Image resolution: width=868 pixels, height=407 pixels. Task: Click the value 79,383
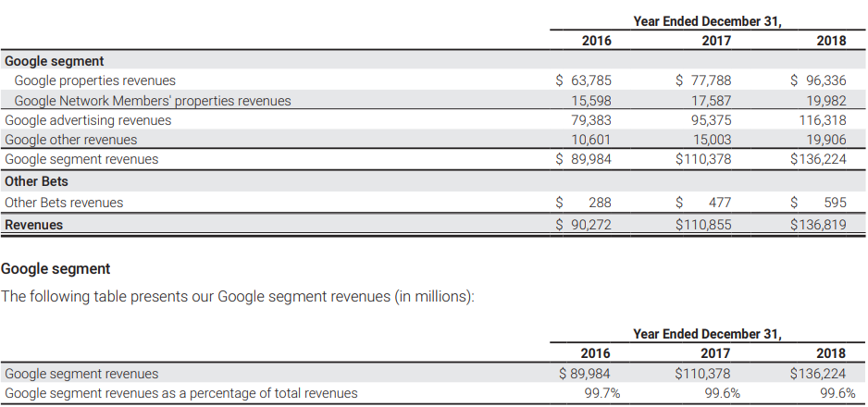coord(591,120)
